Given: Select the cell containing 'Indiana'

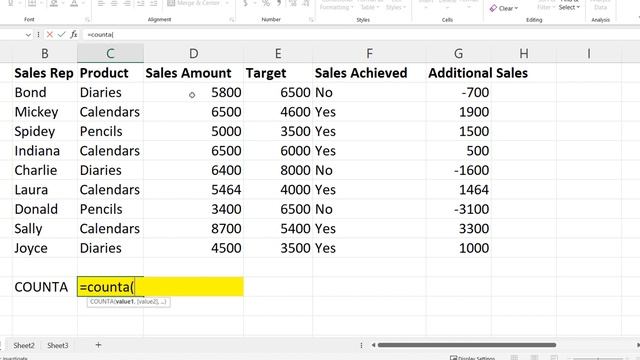Looking at the screenshot, I should coord(44,151).
